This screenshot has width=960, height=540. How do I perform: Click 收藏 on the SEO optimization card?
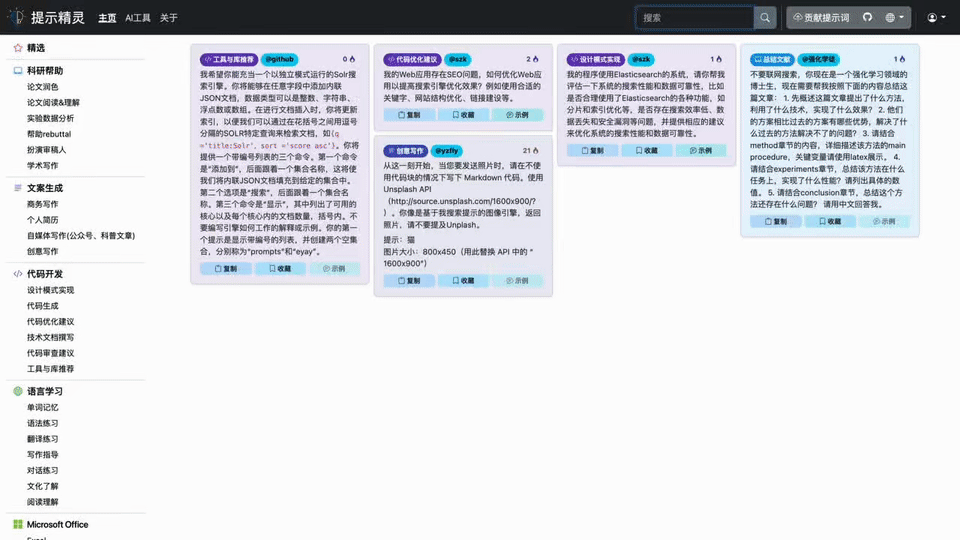coord(463,114)
